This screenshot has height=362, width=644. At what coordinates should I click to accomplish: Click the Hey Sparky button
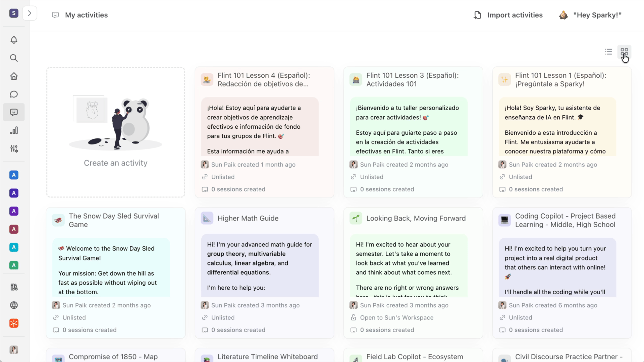pyautogui.click(x=591, y=15)
